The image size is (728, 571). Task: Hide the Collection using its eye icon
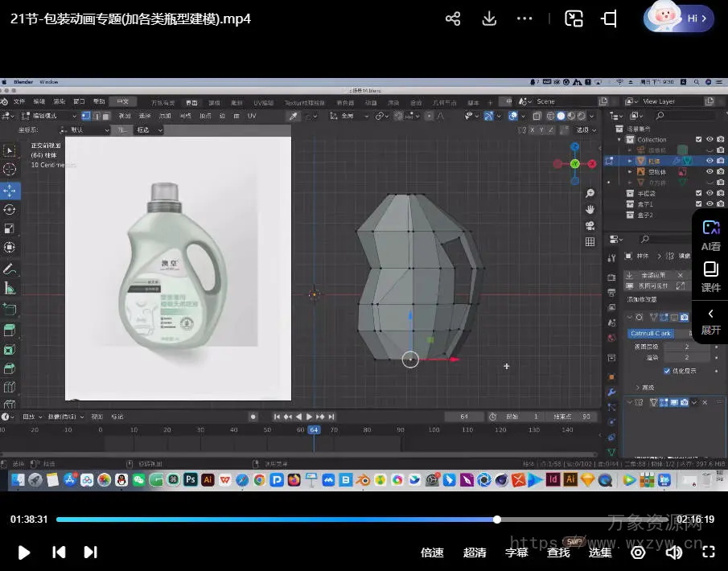709,139
